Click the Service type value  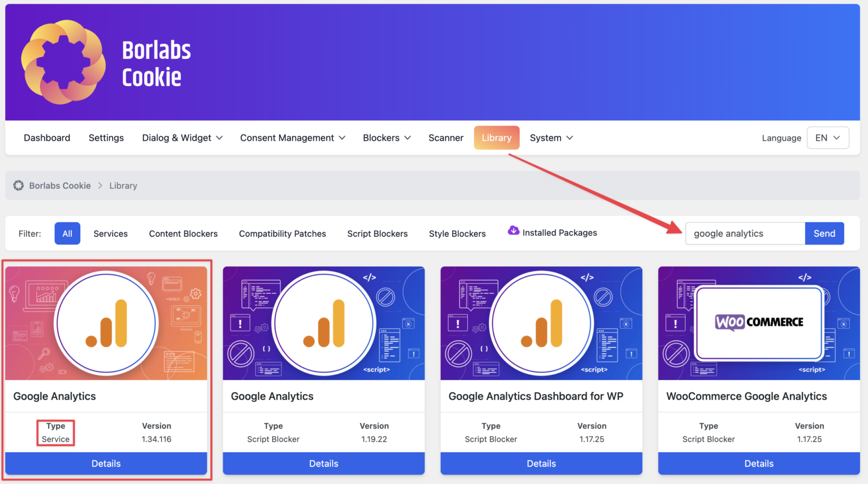[55, 439]
